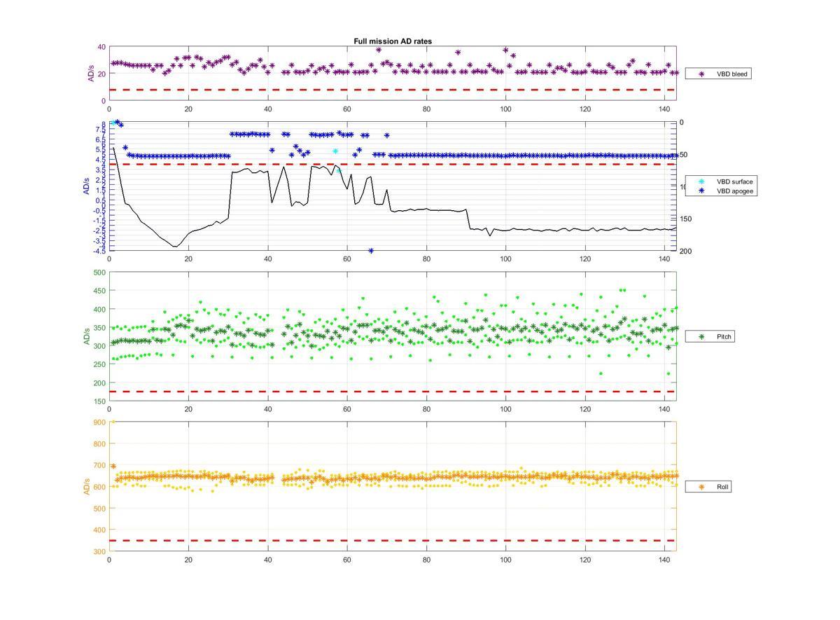
Task: Click the cyan asterisk marker in VBD surface legend
Action: [701, 181]
